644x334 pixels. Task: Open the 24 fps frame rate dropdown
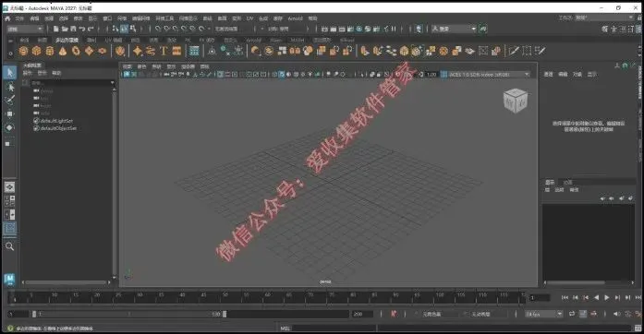click(544, 314)
